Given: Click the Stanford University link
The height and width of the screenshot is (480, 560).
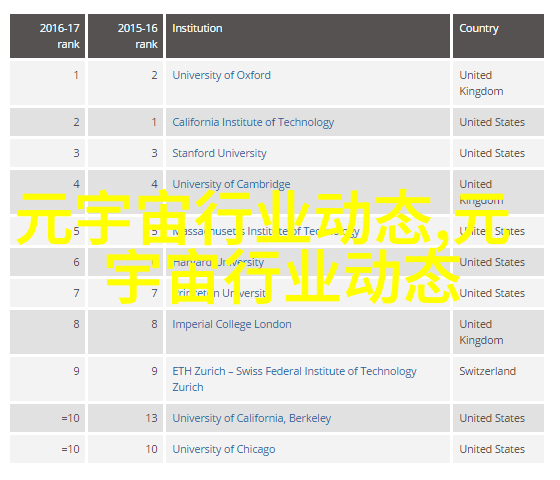Looking at the screenshot, I should pos(219,153).
